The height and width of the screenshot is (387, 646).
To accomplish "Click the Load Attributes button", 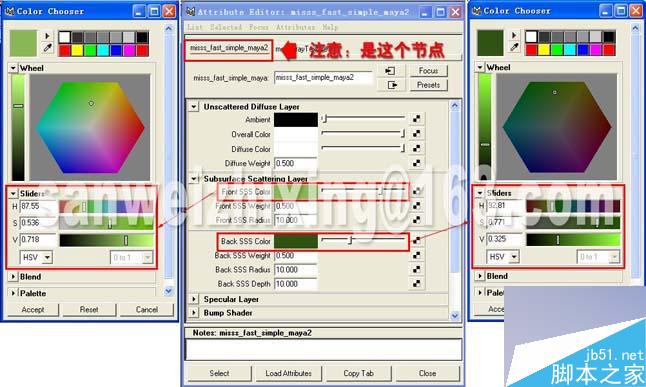I will (288, 373).
